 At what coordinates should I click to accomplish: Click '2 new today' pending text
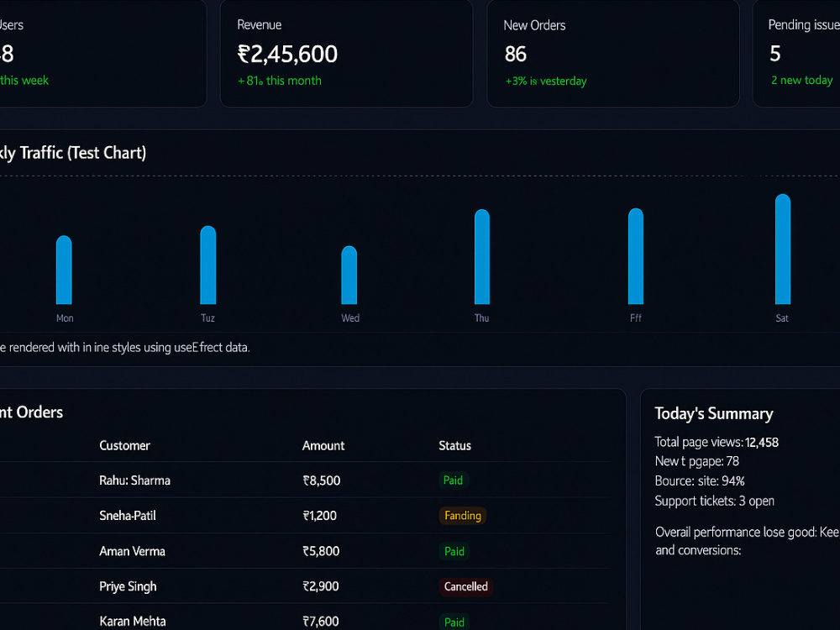801,80
